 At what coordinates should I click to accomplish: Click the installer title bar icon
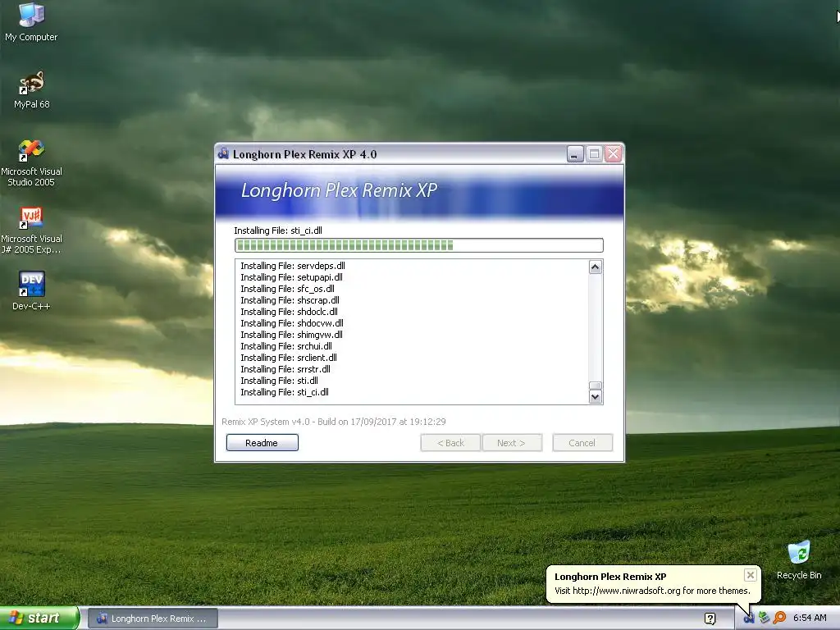click(223, 154)
